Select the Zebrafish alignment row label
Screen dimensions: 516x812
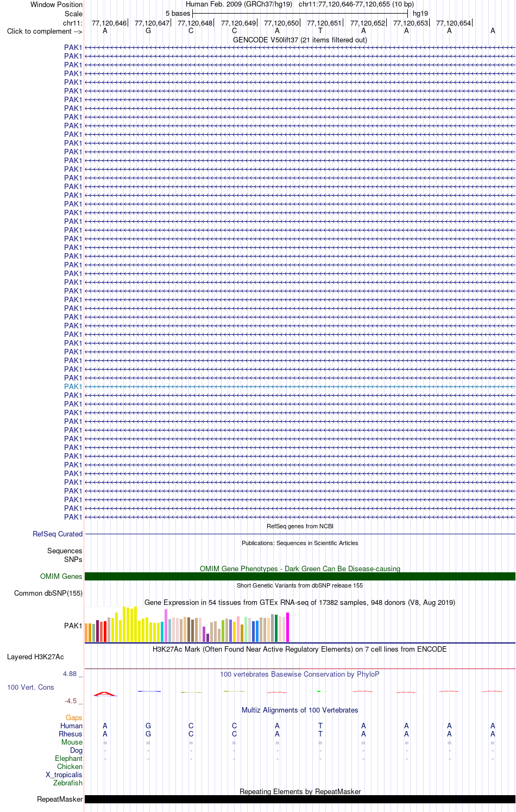[68, 783]
